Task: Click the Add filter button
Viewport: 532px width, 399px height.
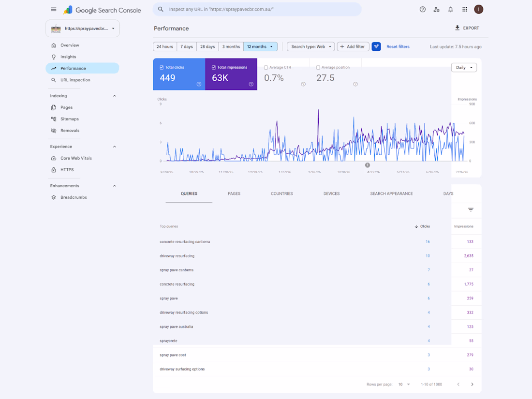Action: coord(353,46)
